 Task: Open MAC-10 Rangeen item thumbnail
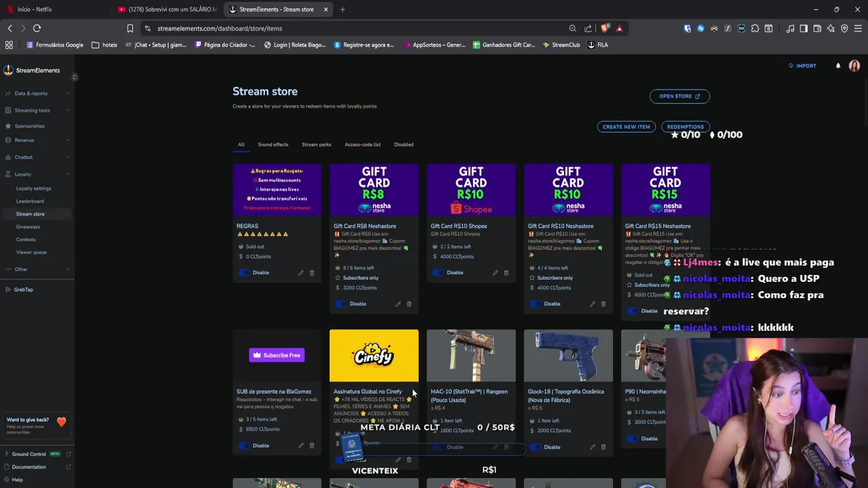(471, 356)
